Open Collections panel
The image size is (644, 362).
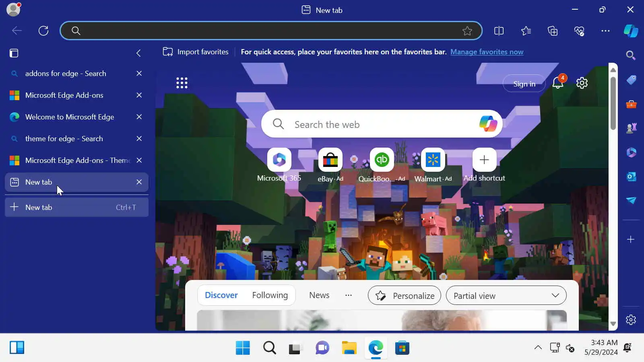[553, 31]
